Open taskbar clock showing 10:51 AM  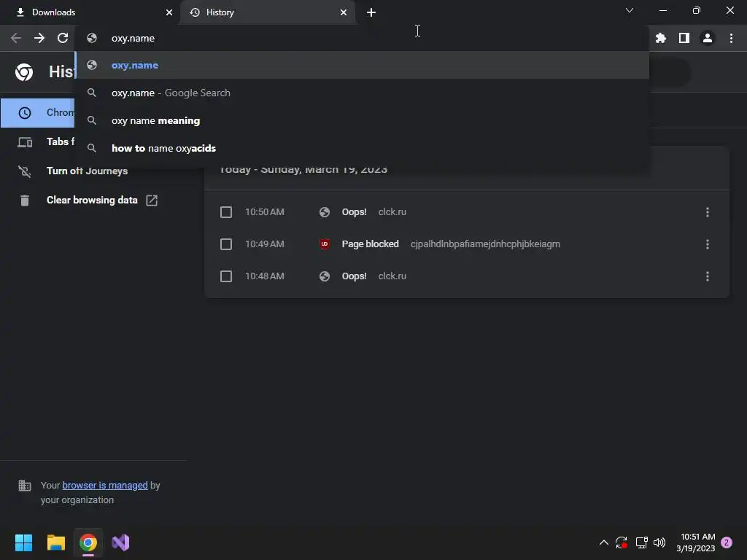click(695, 542)
